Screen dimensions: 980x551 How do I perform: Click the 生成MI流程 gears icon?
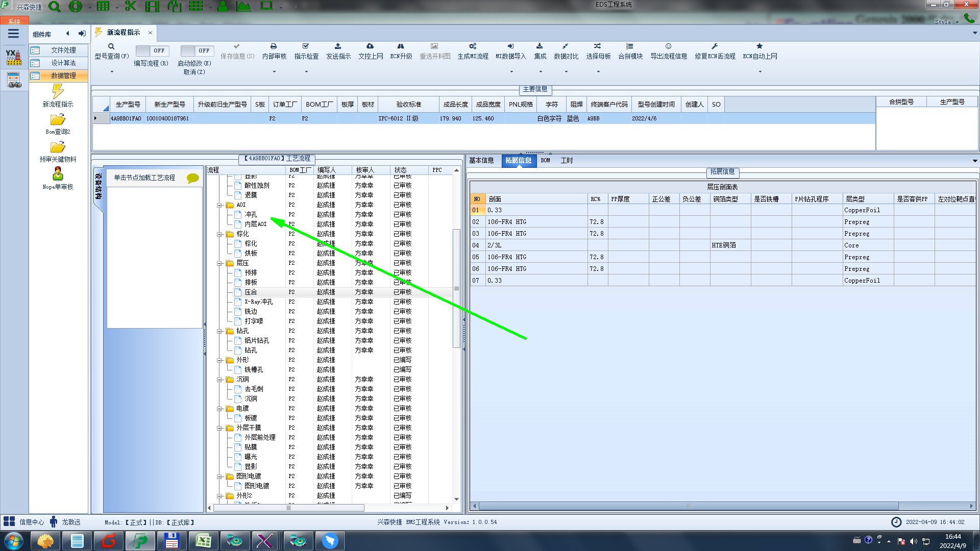pos(473,46)
